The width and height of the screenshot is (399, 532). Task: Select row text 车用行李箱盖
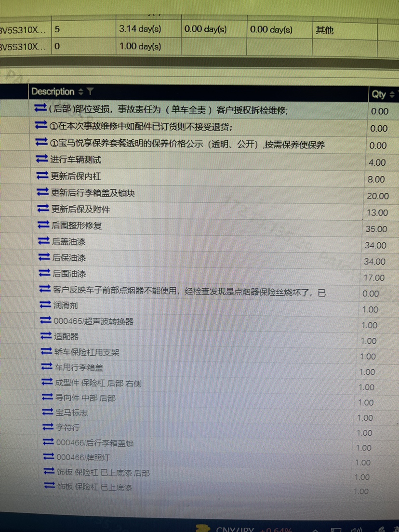pyautogui.click(x=79, y=368)
